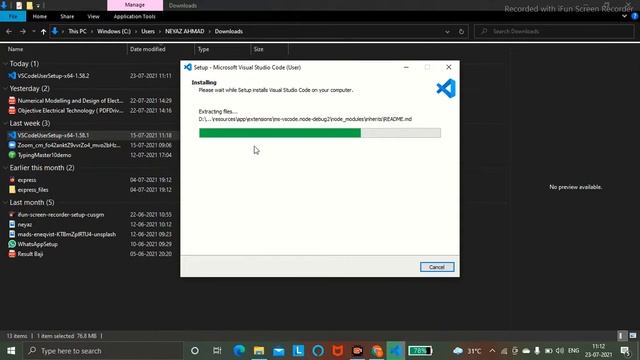The height and width of the screenshot is (360, 640).
Task: Open the Windows Start menu
Action: pos(11,351)
